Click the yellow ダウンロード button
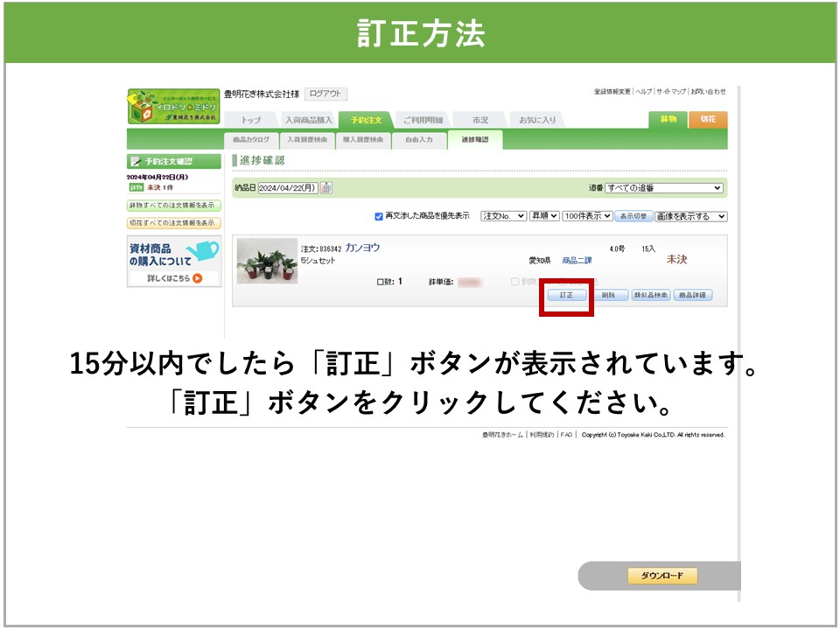840x630 pixels. 662,576
